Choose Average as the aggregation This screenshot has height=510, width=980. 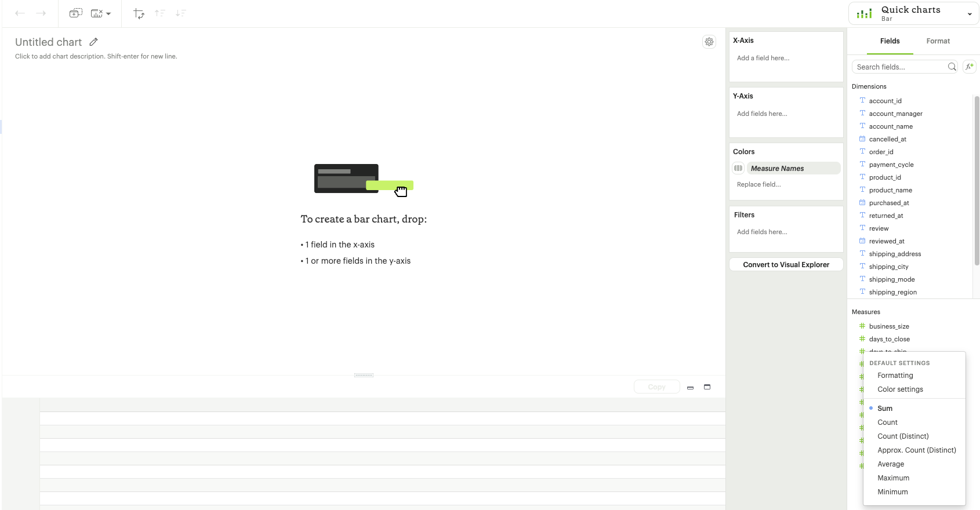point(891,464)
